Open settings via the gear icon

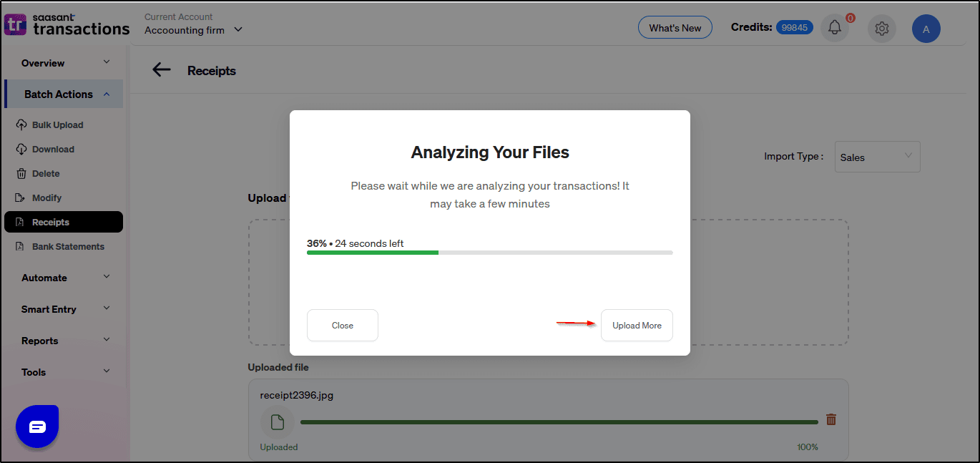click(x=881, y=29)
